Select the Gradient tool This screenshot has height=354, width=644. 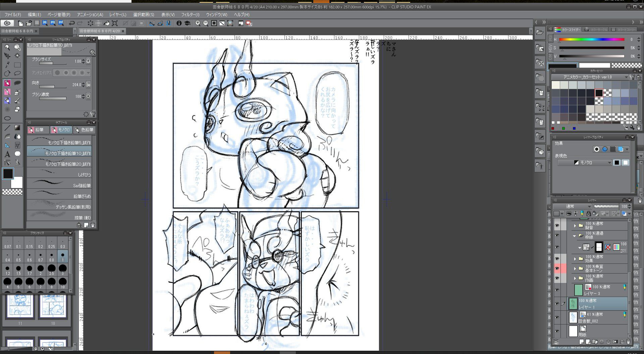tap(17, 128)
